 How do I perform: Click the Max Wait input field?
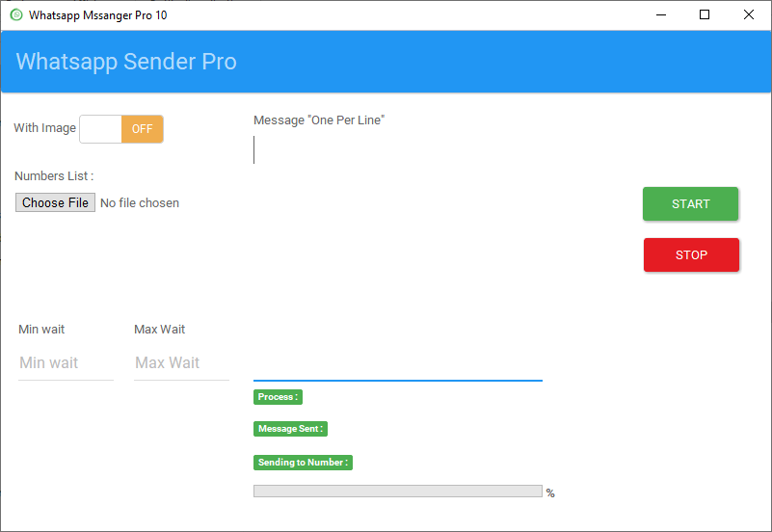coord(181,363)
